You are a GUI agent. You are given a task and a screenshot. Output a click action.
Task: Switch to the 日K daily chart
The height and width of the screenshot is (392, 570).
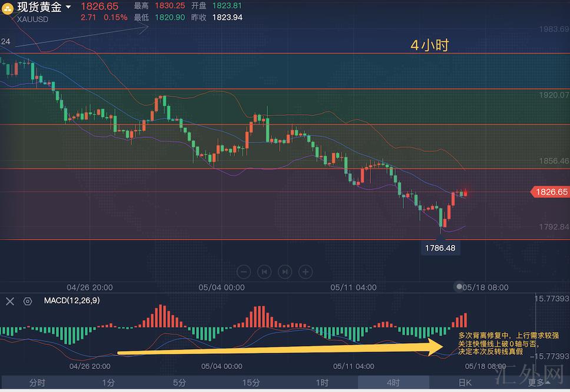click(x=465, y=383)
